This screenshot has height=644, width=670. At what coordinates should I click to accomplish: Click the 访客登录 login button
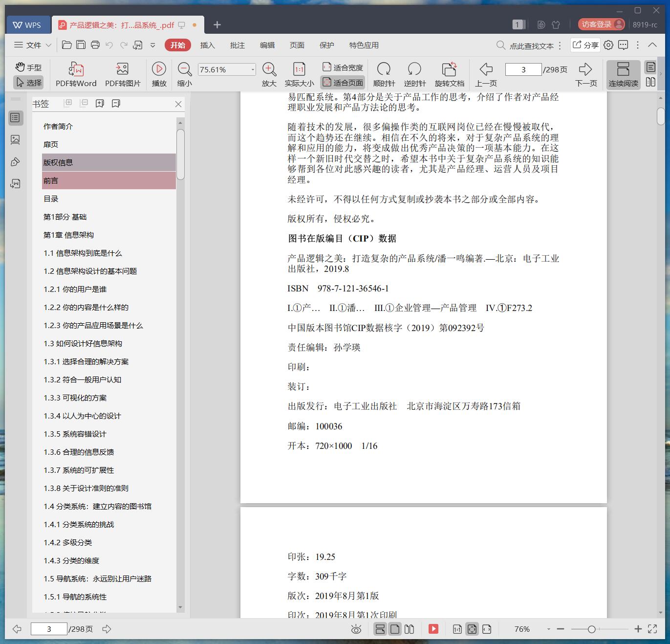pyautogui.click(x=602, y=24)
